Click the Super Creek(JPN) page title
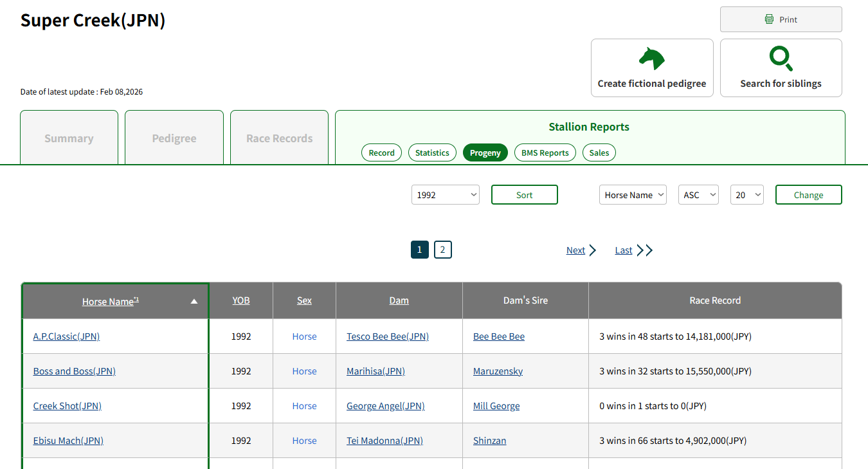The width and height of the screenshot is (868, 469). [x=93, y=21]
